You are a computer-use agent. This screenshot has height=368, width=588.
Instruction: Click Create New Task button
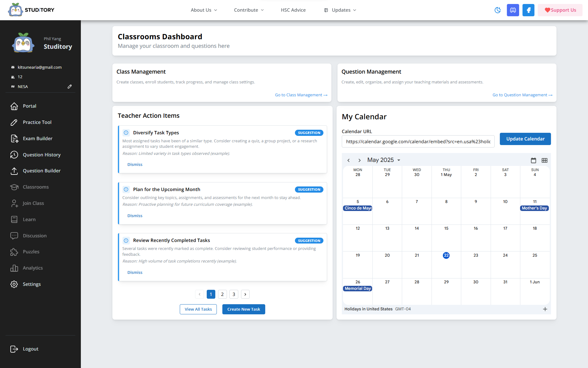pyautogui.click(x=244, y=309)
